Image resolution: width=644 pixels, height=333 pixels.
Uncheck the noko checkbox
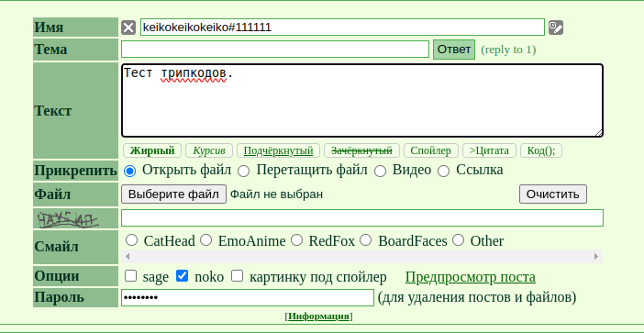(x=182, y=276)
